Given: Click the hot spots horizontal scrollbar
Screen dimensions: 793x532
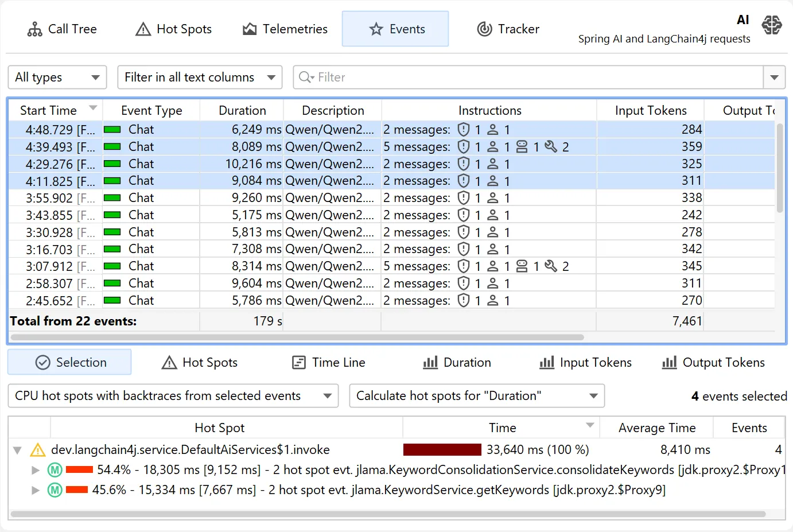Looking at the screenshot, I should tap(388, 514).
